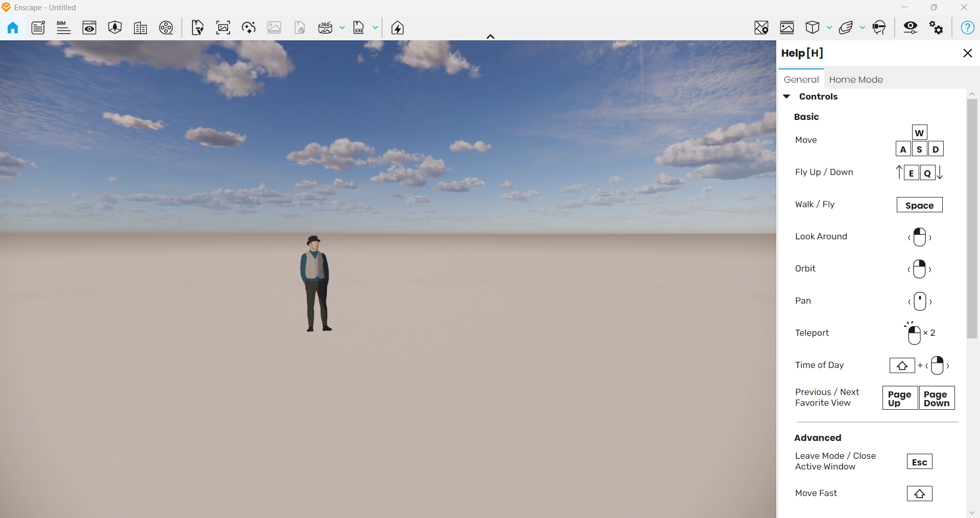
Task: Click the greyed batch image render icon
Action: (274, 28)
